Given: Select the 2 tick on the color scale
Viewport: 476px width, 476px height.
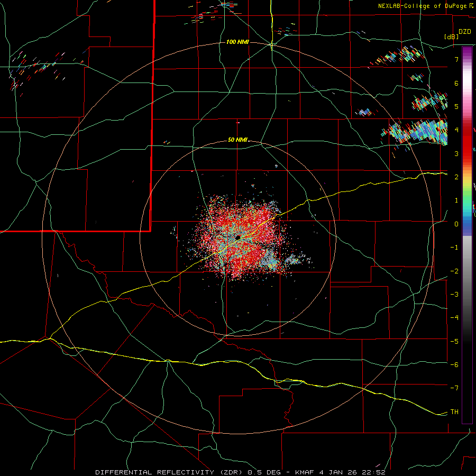Looking at the screenshot, I should point(456,177).
